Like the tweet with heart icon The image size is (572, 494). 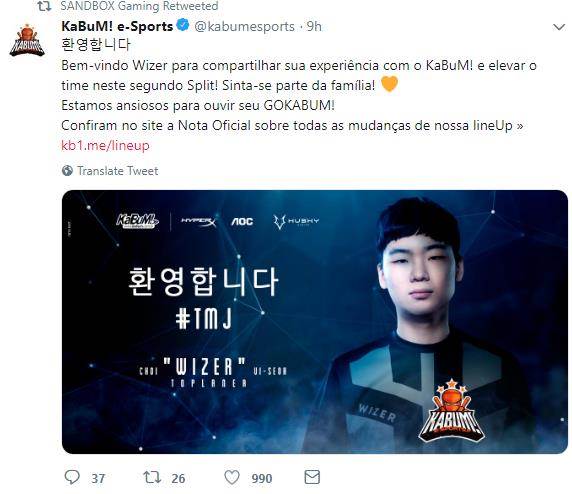232,477
